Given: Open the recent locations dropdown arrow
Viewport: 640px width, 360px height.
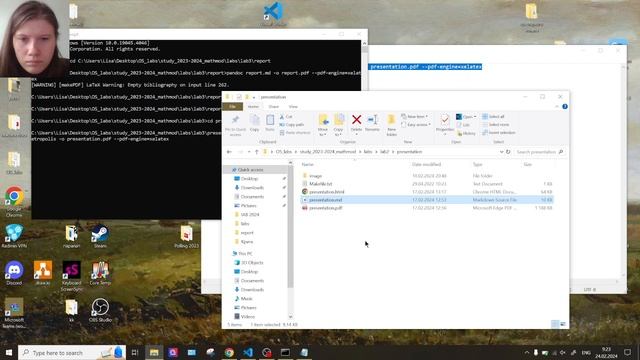Looking at the screenshot, I should point(249,152).
